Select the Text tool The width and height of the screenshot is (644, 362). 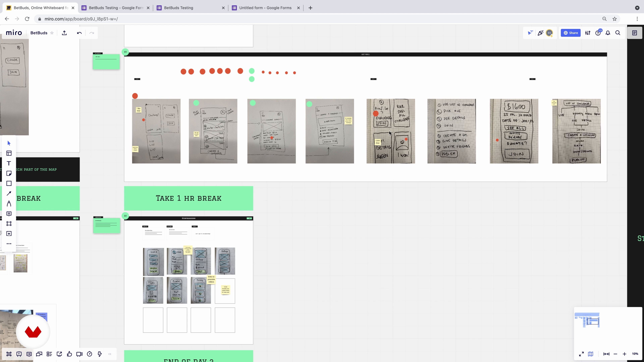click(x=9, y=163)
